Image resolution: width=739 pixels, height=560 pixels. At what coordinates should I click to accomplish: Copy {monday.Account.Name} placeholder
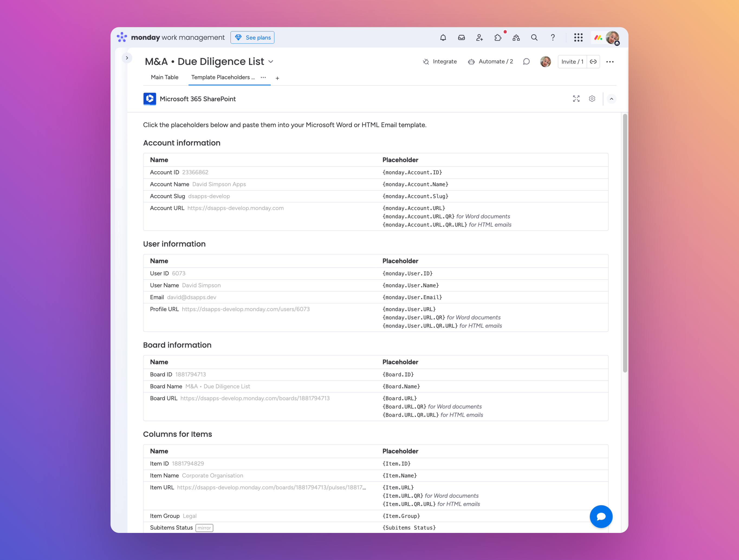415,184
